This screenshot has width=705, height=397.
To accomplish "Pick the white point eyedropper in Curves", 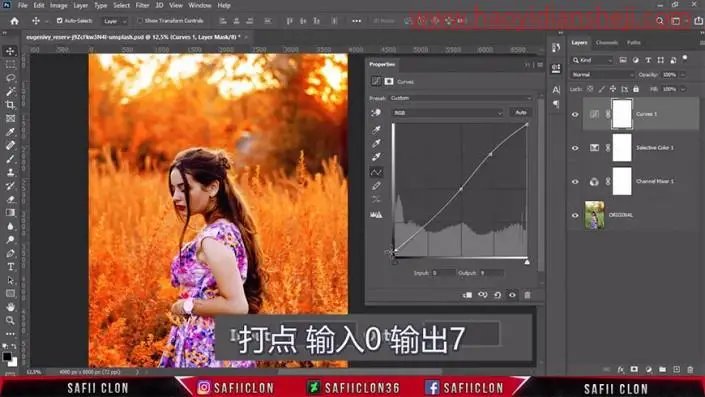I will click(x=376, y=156).
